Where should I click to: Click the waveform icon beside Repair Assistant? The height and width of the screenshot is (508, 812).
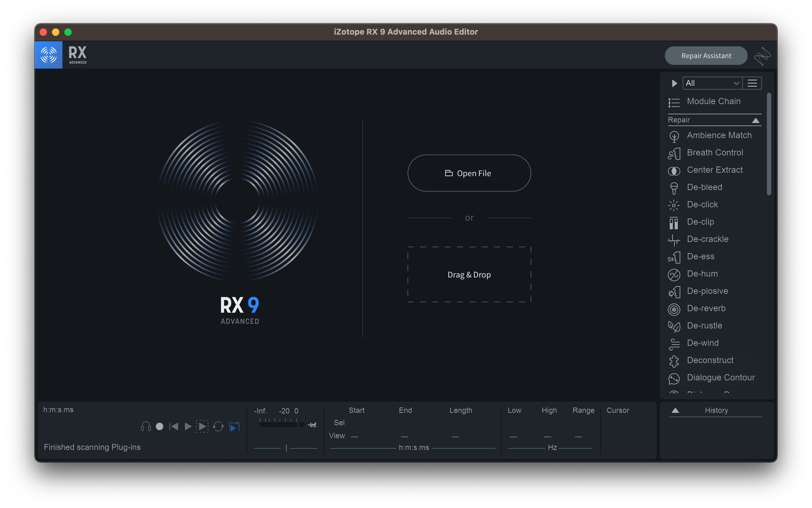(x=762, y=56)
